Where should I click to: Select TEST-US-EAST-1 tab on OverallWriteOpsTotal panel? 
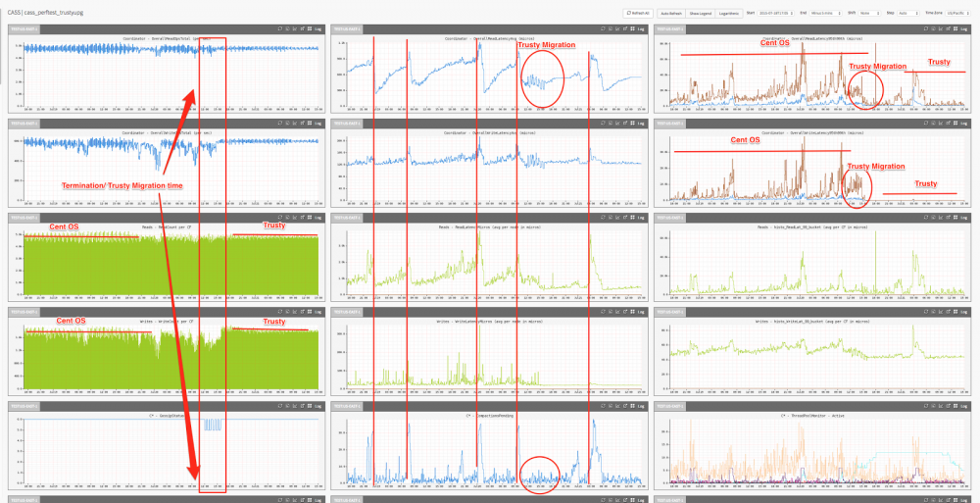tap(24, 124)
